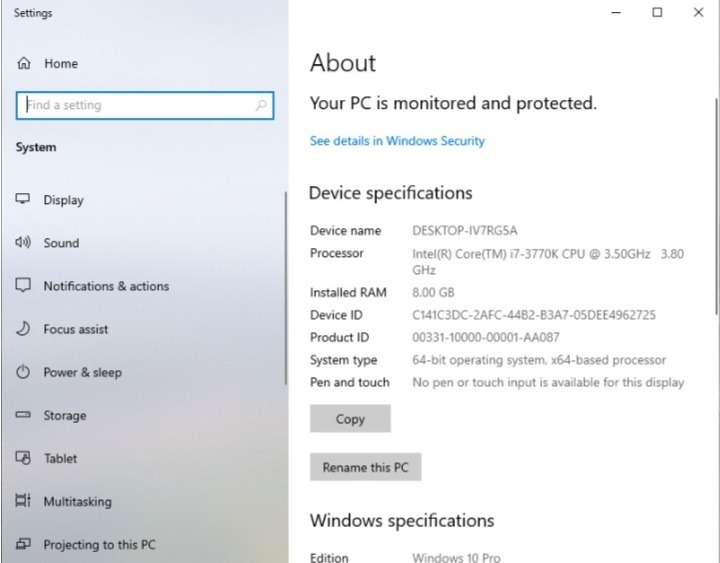The width and height of the screenshot is (720, 563).
Task: Click the Tablet icon
Action: tap(24, 459)
